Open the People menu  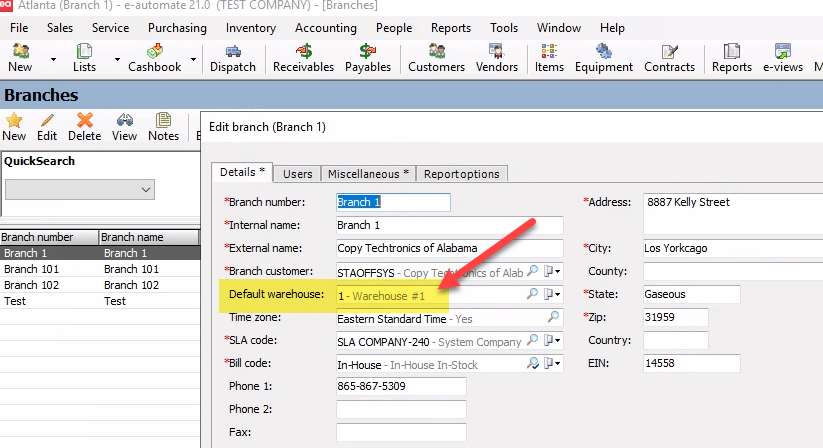point(394,28)
